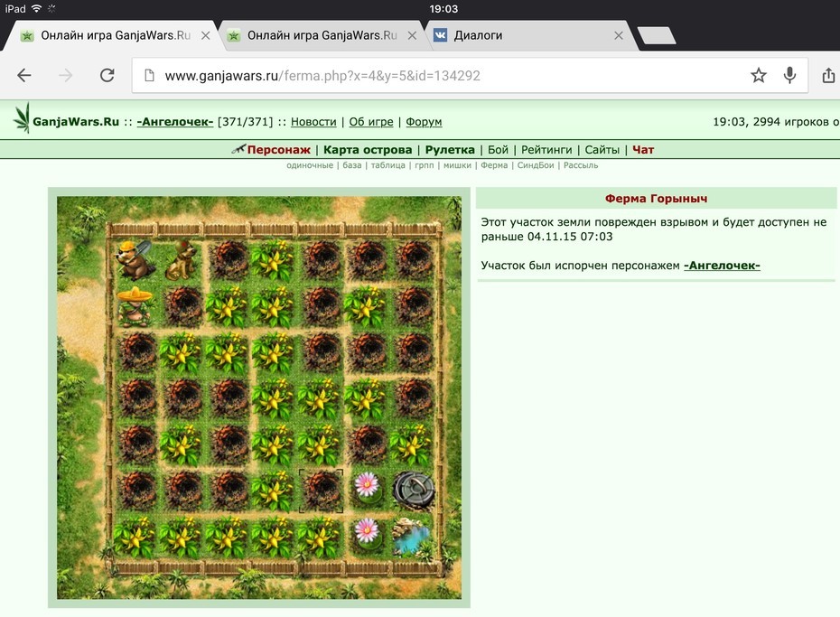The height and width of the screenshot is (617, 840).
Task: Open СиндБои submenu link
Action: click(x=536, y=165)
